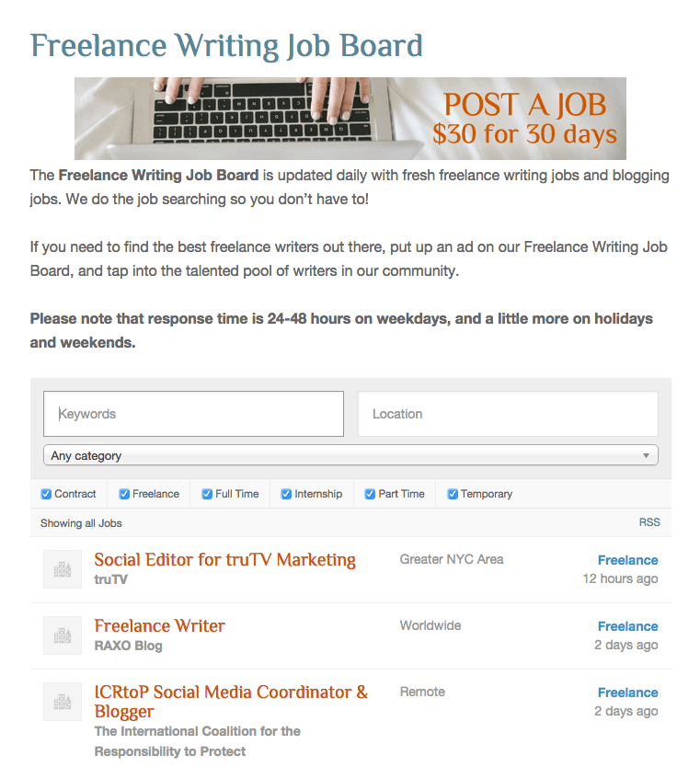Click the RAXO Blog company logo placeholder

(x=63, y=635)
